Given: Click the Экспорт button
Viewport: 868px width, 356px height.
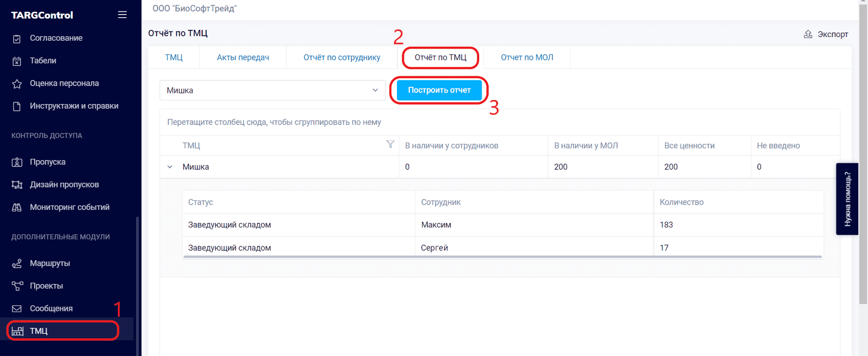Looking at the screenshot, I should pos(826,34).
